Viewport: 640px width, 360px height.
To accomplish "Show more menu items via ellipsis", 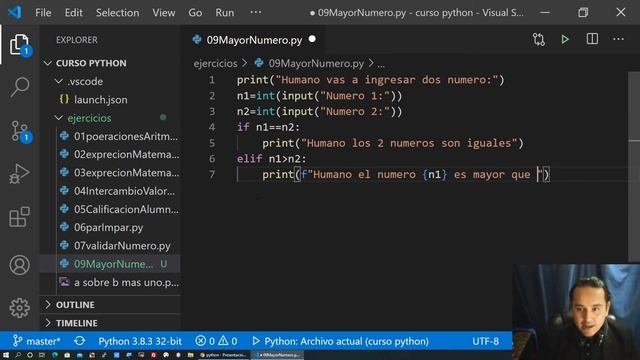I will point(256,12).
